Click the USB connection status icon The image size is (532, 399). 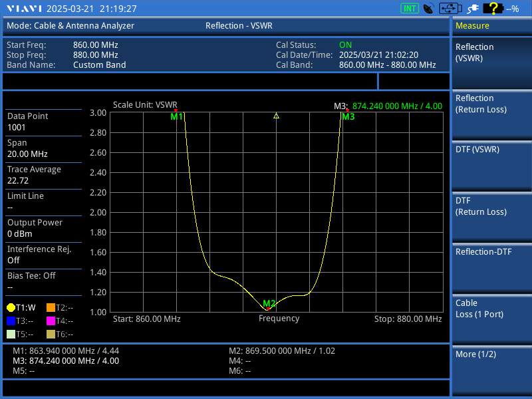point(450,9)
